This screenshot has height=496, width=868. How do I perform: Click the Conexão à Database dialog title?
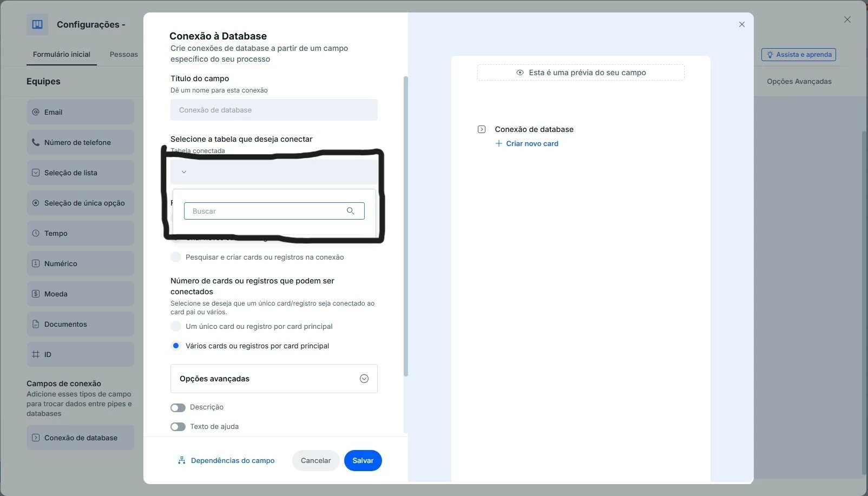[218, 36]
